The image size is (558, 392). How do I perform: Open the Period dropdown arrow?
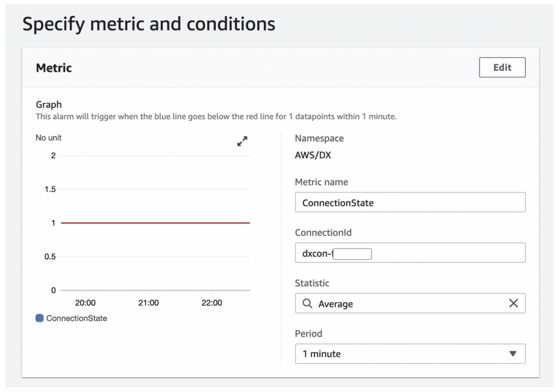tap(512, 354)
